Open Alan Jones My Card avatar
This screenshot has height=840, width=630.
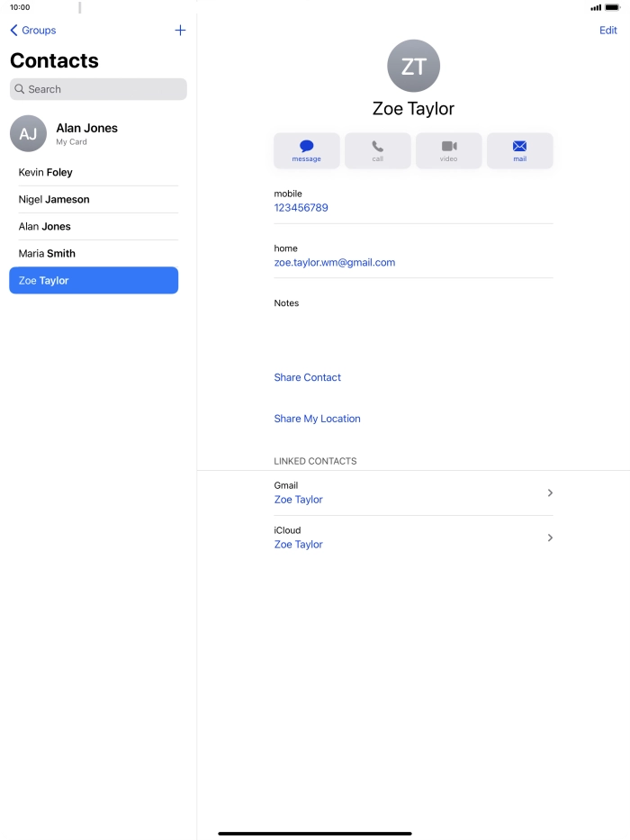(29, 133)
